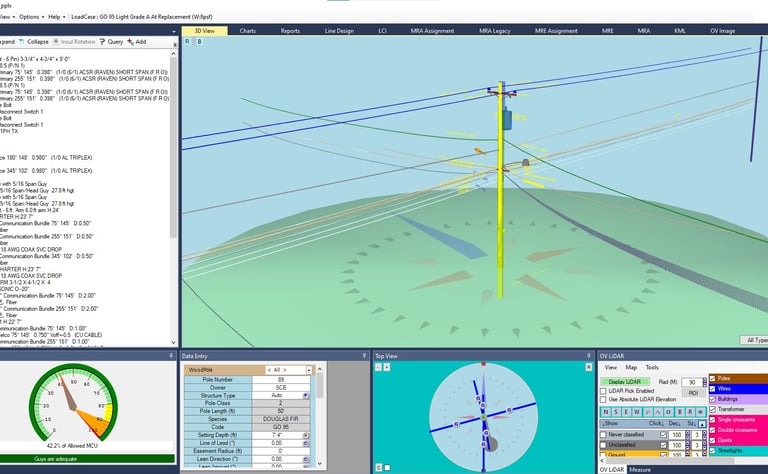
Task: Click the N direction button in OV LiDAR
Action: click(x=606, y=412)
